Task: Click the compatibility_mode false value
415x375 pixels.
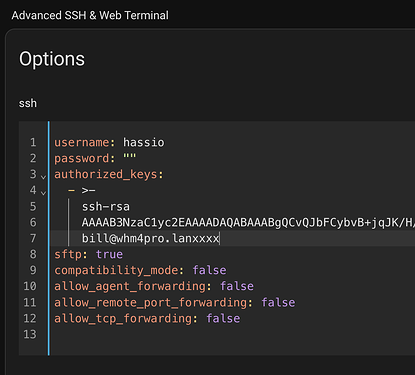Action: point(209,270)
